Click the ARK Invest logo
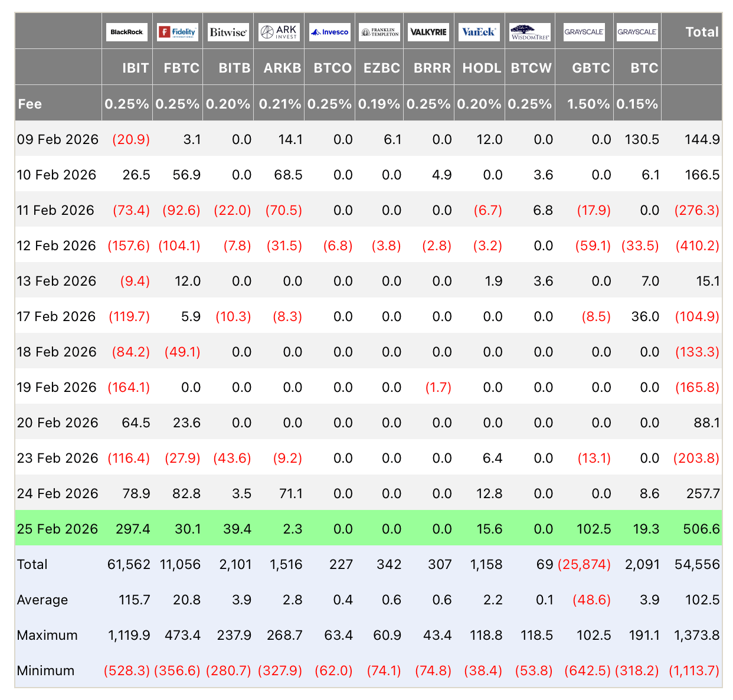Screen dimensions: 733x700 (279, 32)
